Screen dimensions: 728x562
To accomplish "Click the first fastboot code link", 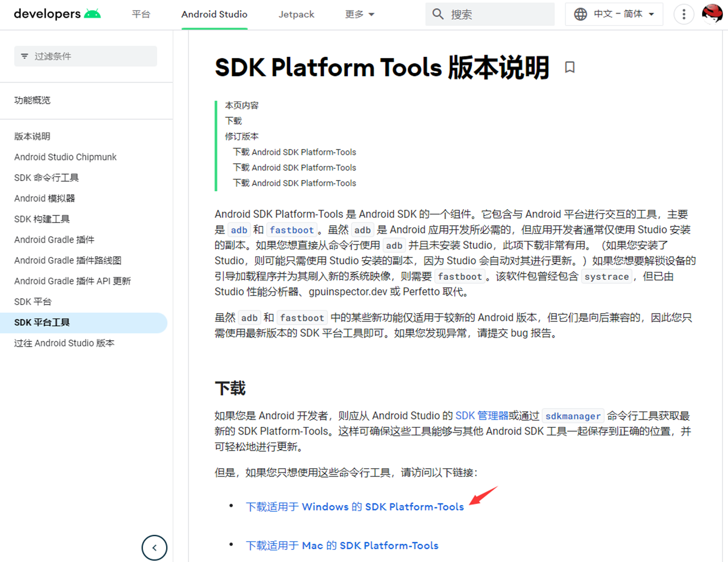I will tap(292, 230).
